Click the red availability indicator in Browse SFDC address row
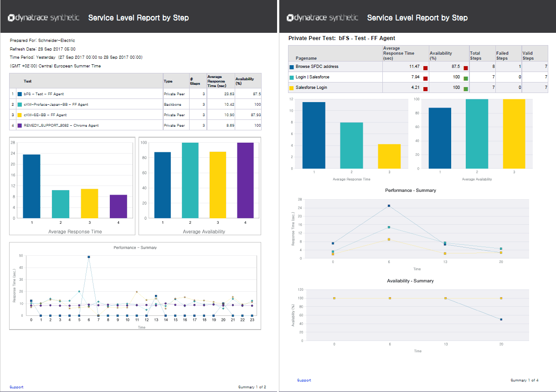 point(466,68)
